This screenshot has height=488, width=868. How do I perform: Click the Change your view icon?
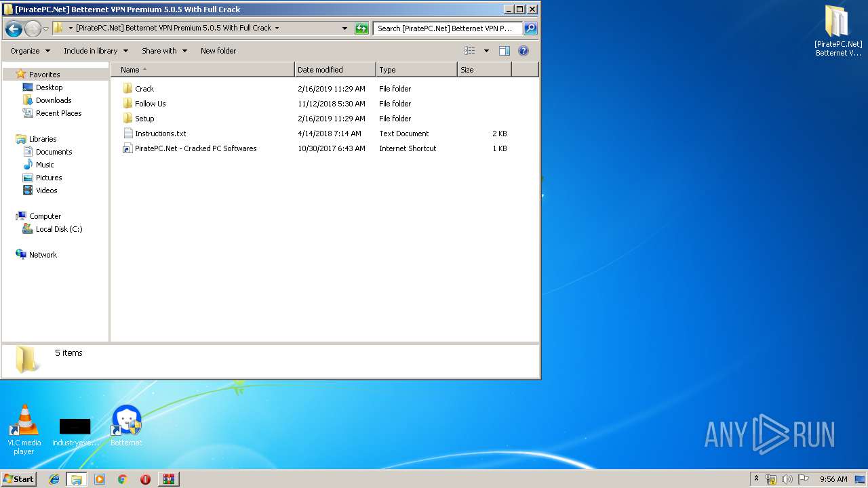470,51
